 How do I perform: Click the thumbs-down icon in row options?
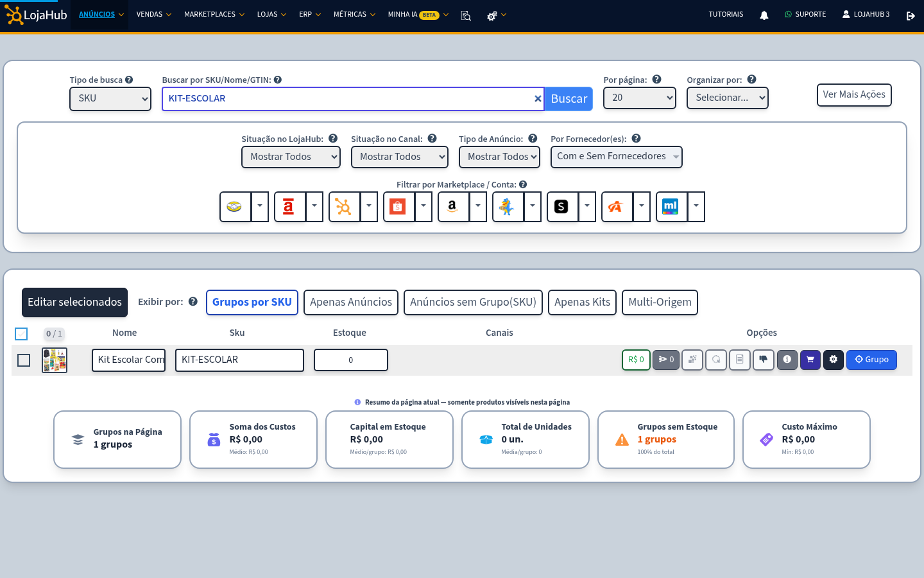click(764, 360)
